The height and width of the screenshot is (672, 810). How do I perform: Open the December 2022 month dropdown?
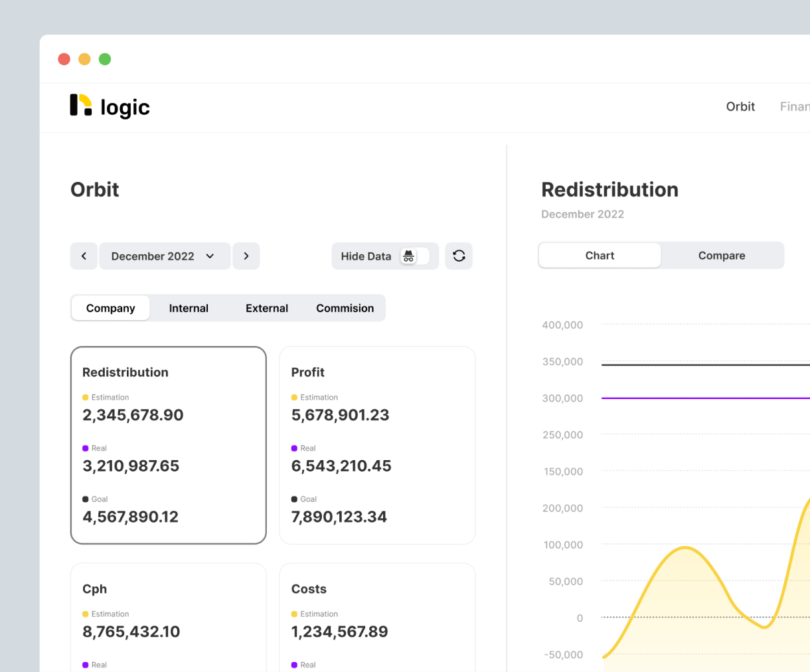point(165,256)
